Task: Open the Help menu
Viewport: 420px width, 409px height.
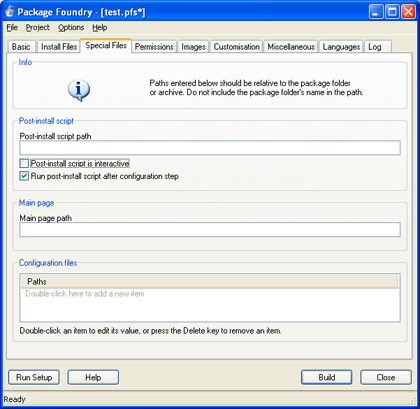Action: click(100, 28)
